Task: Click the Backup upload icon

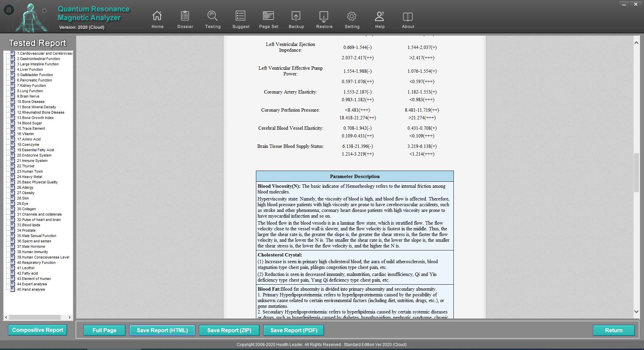Action: (296, 16)
